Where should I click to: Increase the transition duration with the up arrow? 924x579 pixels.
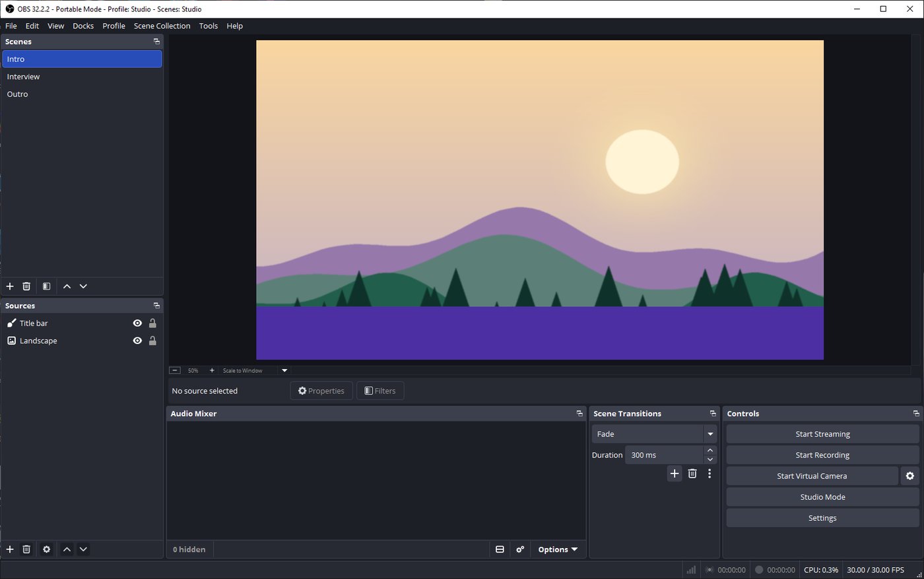tap(710, 450)
